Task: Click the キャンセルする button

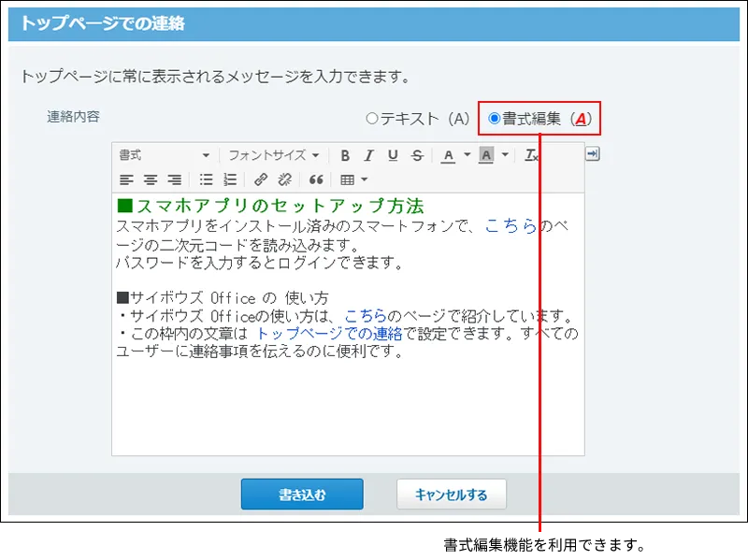Action: pos(452,495)
